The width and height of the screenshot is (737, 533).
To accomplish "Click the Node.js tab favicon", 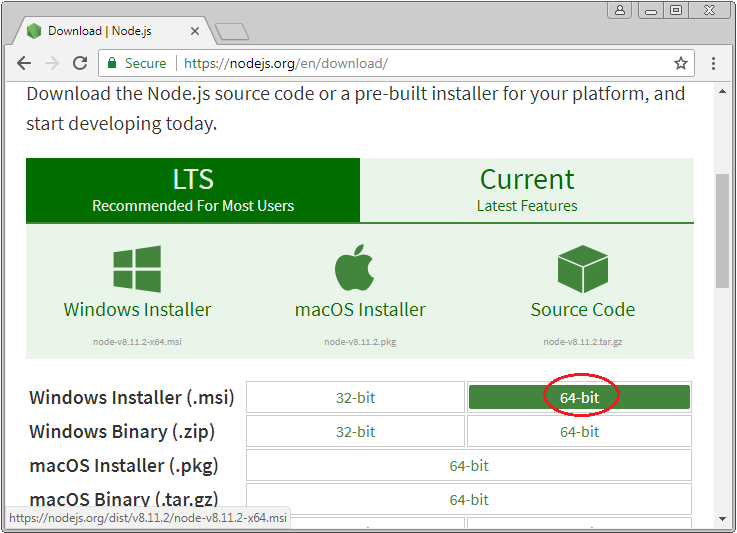I will point(34,31).
